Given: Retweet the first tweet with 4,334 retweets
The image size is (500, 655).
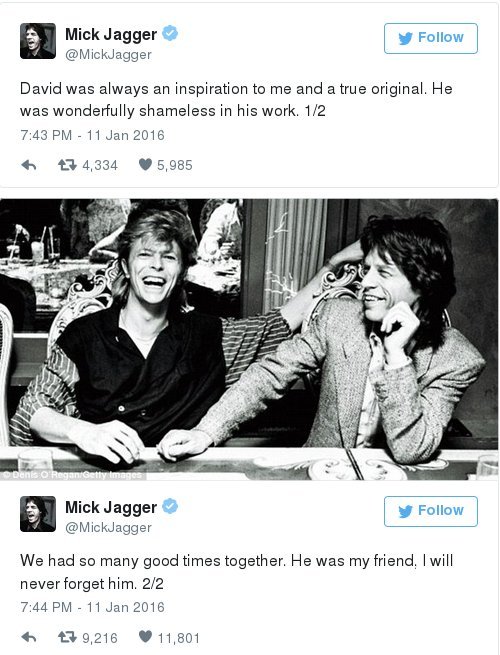Looking at the screenshot, I should [x=67, y=165].
